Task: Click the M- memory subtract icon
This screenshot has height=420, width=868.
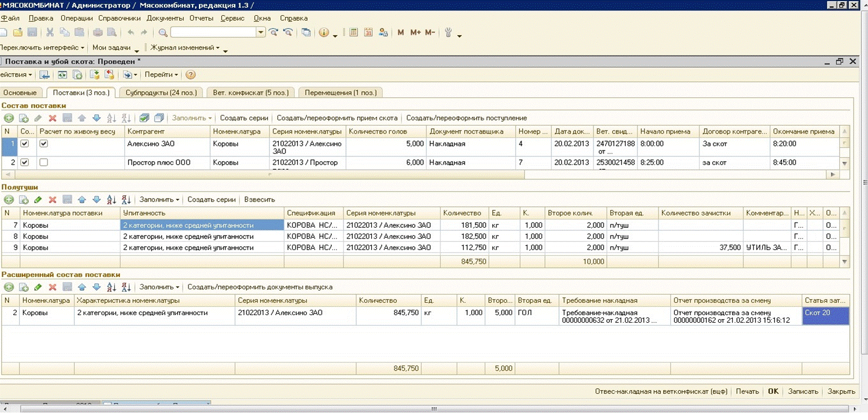Action: click(430, 33)
